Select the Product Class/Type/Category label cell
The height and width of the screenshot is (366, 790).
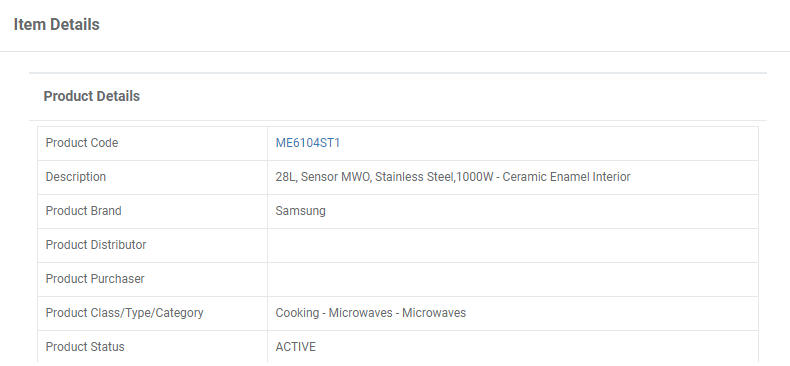pyautogui.click(x=152, y=313)
